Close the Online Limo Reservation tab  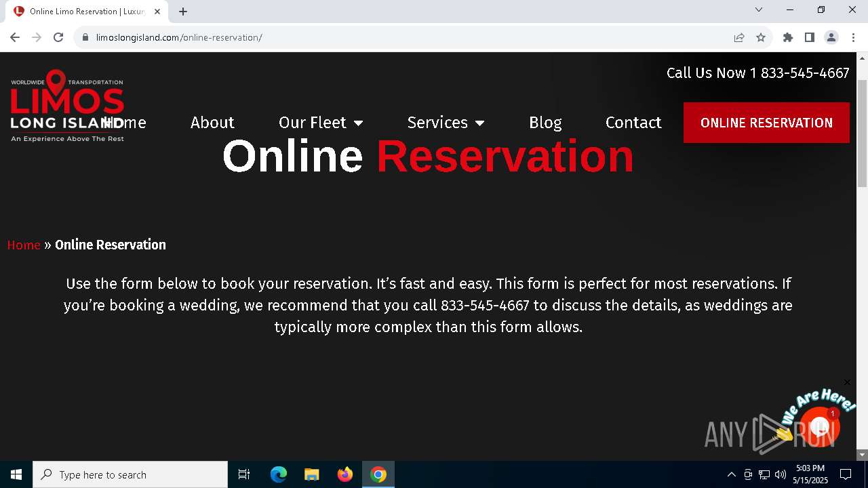[x=157, y=12]
